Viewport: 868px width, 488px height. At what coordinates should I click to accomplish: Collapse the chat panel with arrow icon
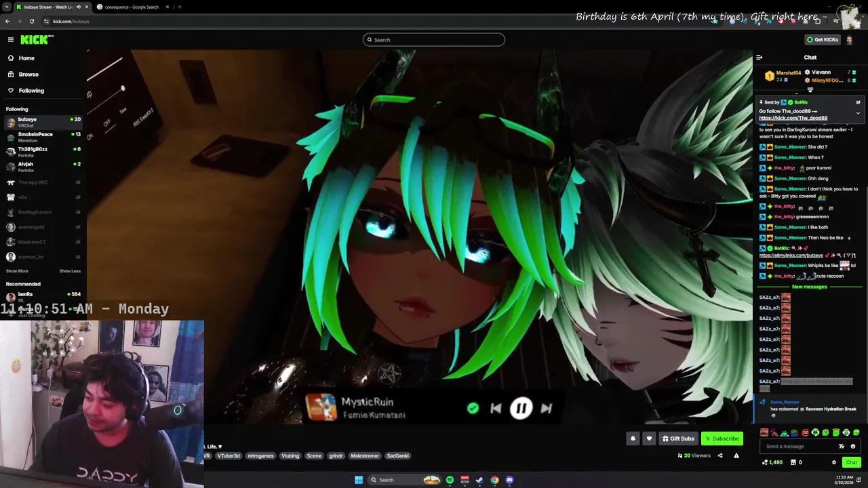[759, 58]
